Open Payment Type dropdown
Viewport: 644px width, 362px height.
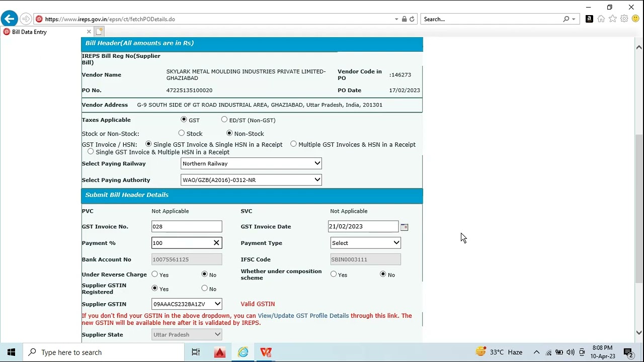point(366,243)
